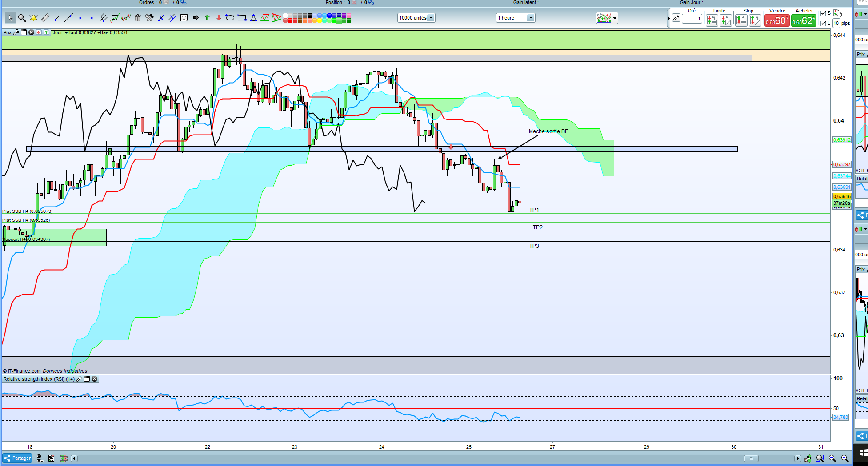Select the line segment drawing tool
This screenshot has height=466, width=868.
click(x=57, y=18)
